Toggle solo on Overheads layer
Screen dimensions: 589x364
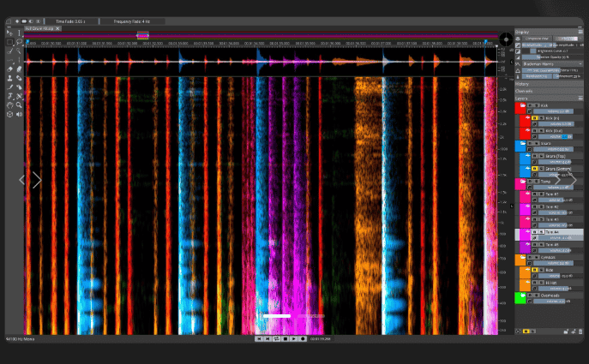pyautogui.click(x=530, y=295)
